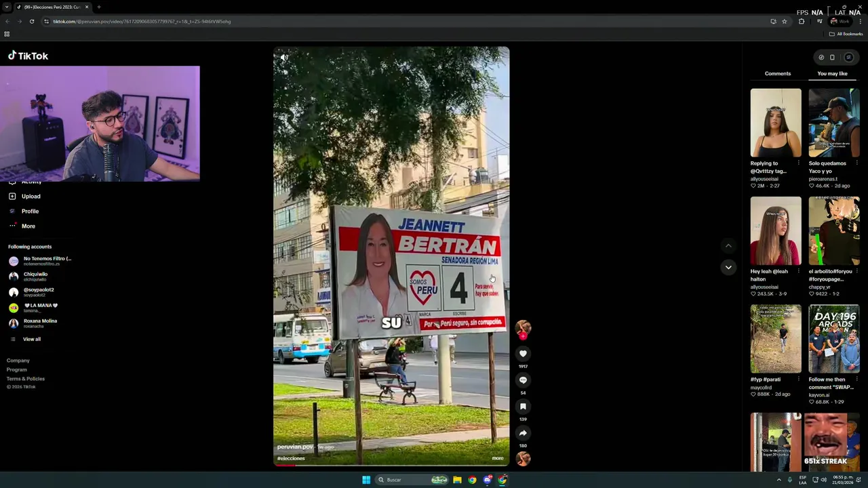Viewport: 868px width, 488px height.
Task: Open the profile avatar in top-right pill
Action: [848, 58]
